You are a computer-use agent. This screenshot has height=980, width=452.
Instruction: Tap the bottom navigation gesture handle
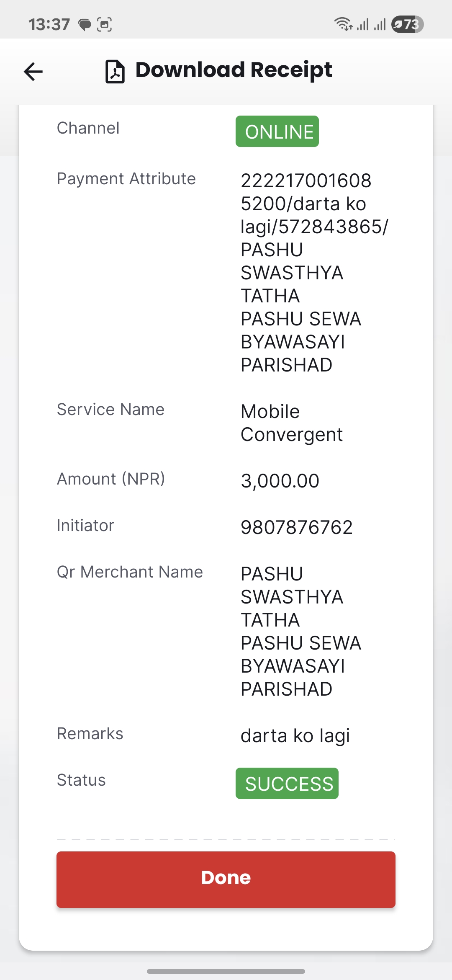pyautogui.click(x=226, y=971)
